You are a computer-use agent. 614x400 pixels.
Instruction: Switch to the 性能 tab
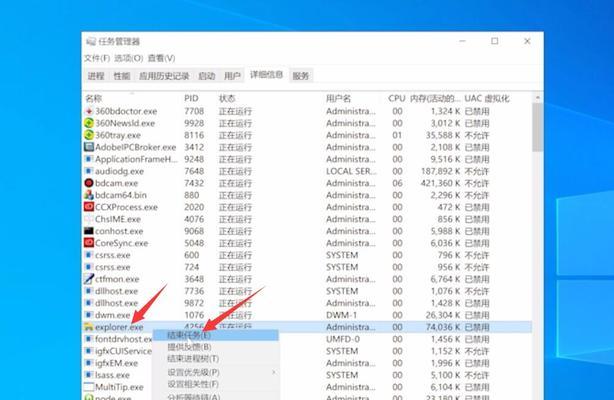click(122, 76)
